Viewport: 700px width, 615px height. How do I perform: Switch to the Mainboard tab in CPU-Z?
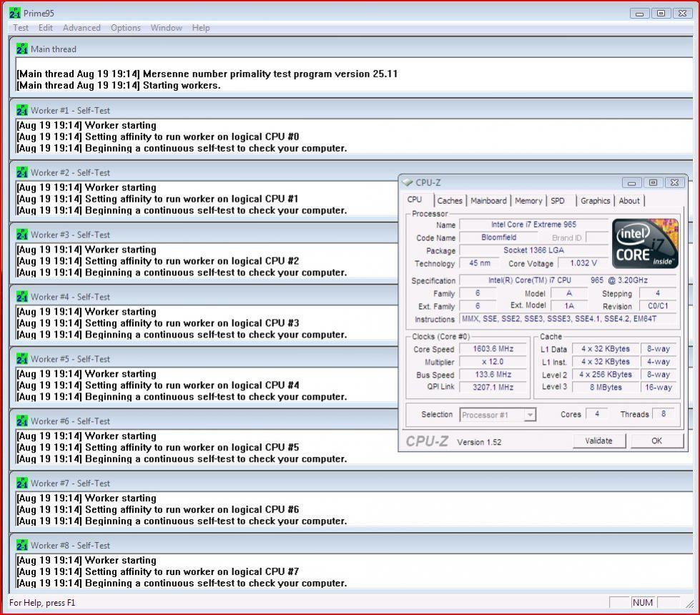[488, 200]
